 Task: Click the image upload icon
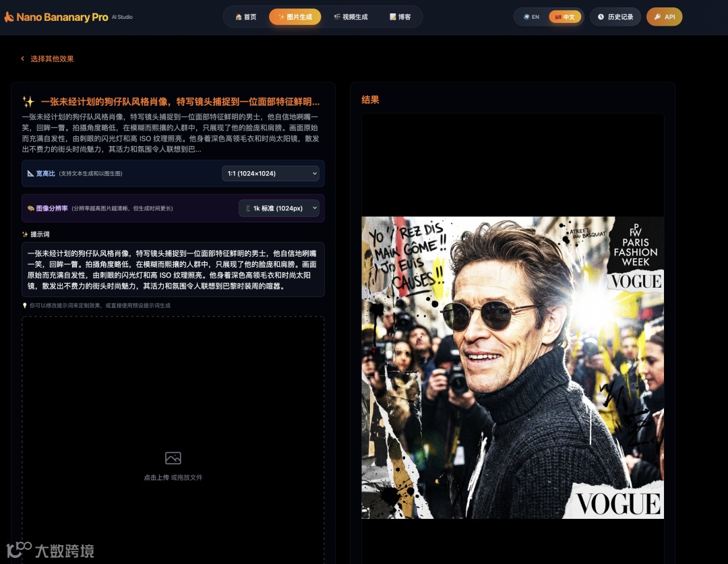[173, 458]
